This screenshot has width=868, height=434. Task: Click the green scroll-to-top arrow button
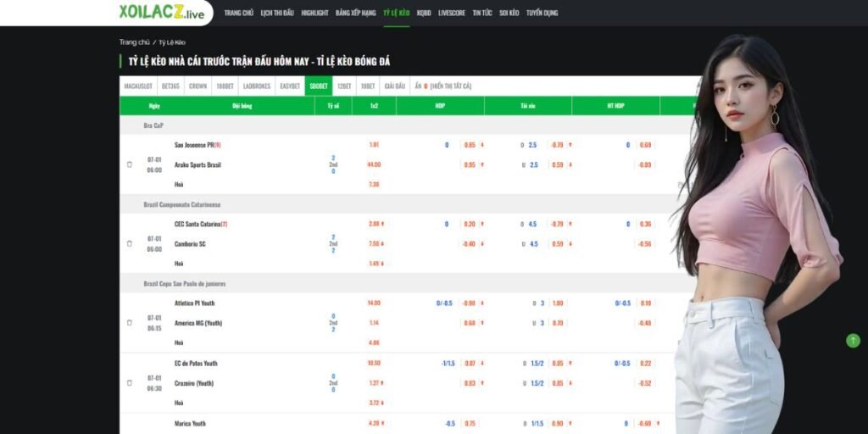click(853, 340)
